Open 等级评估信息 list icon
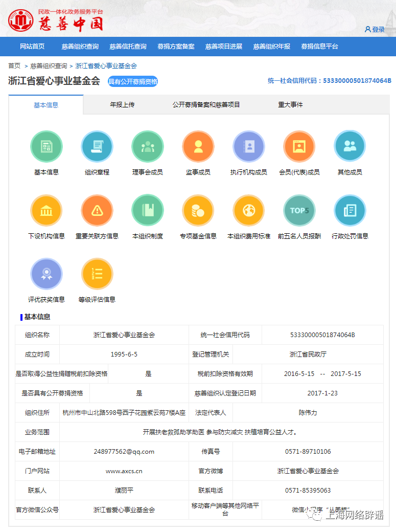 (x=97, y=274)
